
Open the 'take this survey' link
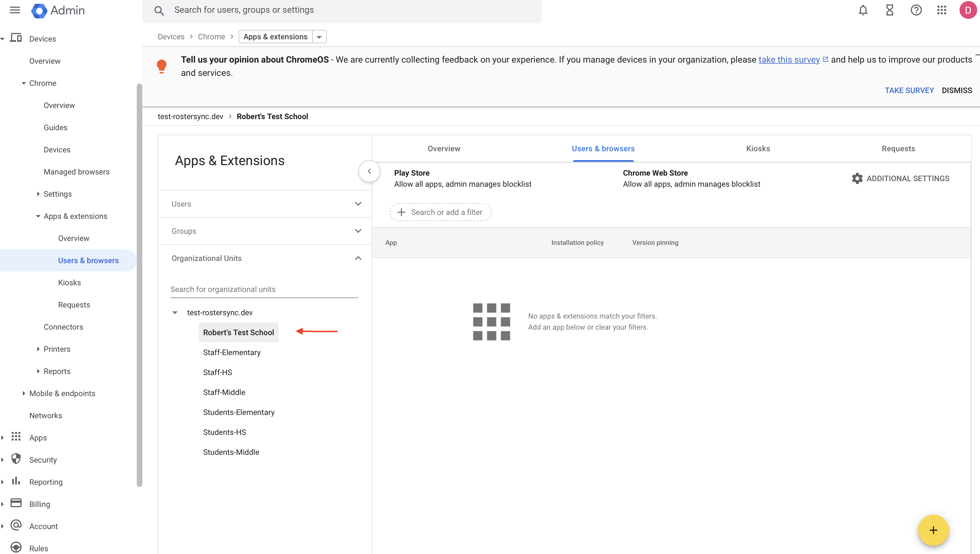pos(790,59)
